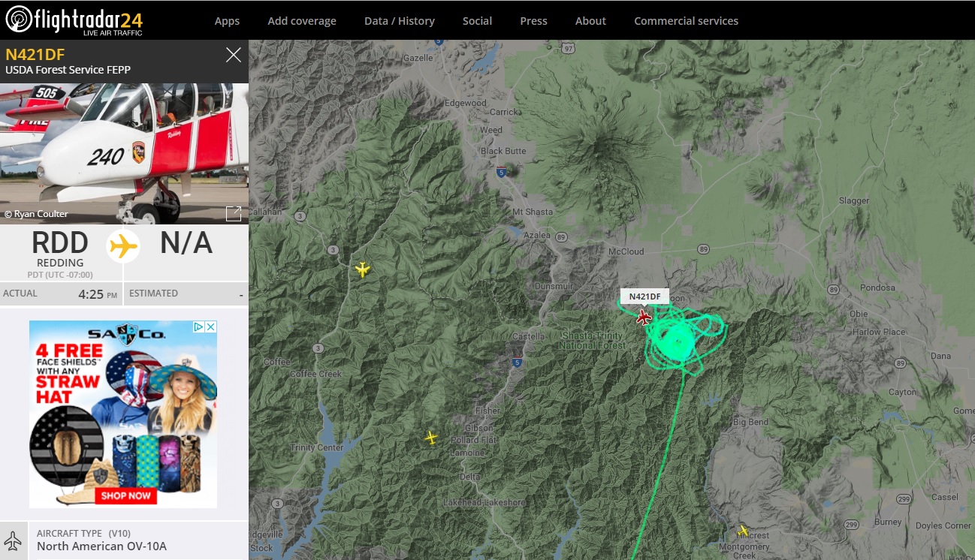This screenshot has width=975, height=560.
Task: Click the yellow route airplane icon
Action: tap(123, 246)
